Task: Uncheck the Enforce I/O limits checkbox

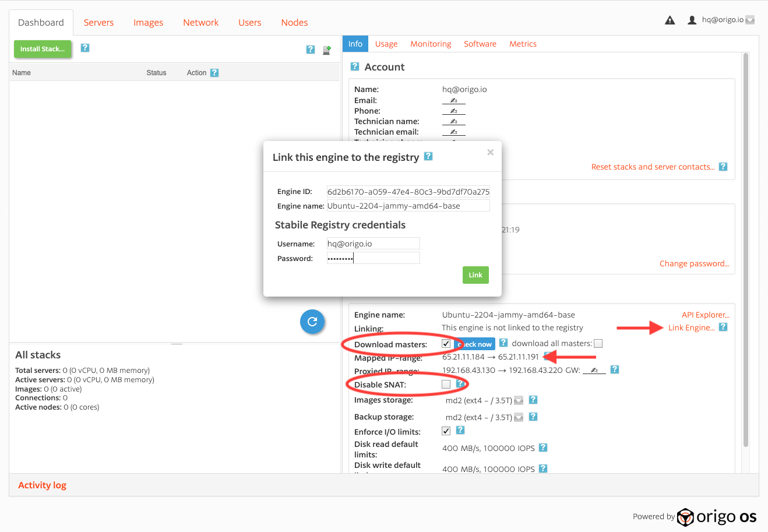Action: [446, 431]
